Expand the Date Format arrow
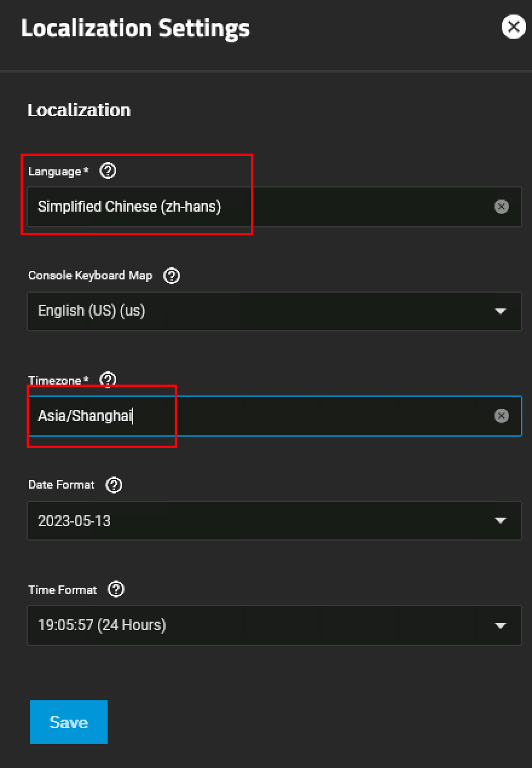Screen dimensions: 532x768 [x=500, y=521]
